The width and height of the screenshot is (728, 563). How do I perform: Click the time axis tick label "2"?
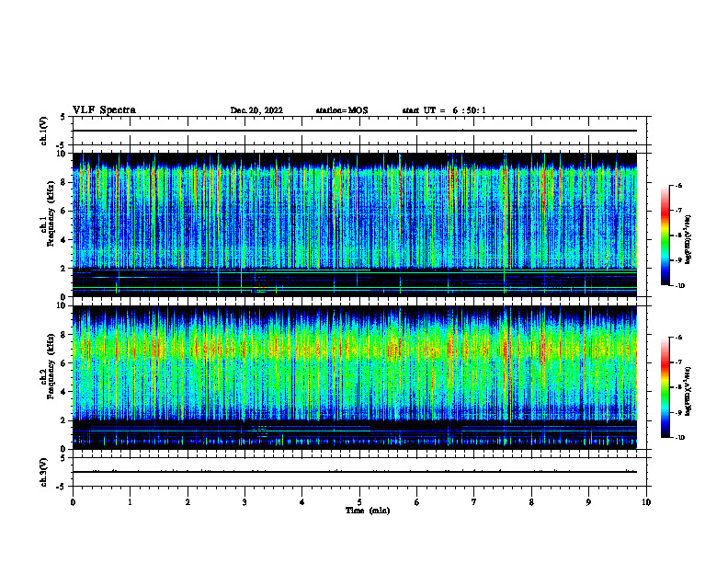coord(188,502)
